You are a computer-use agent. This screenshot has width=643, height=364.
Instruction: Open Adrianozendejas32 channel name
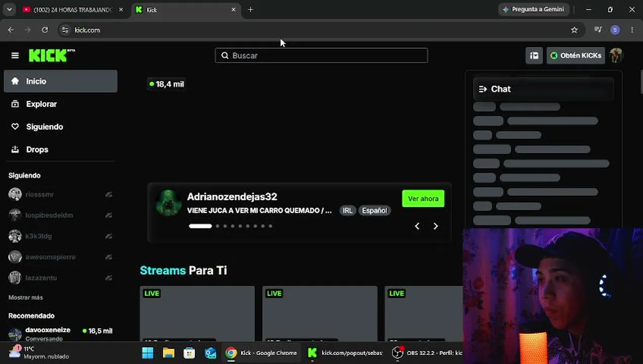tap(232, 197)
